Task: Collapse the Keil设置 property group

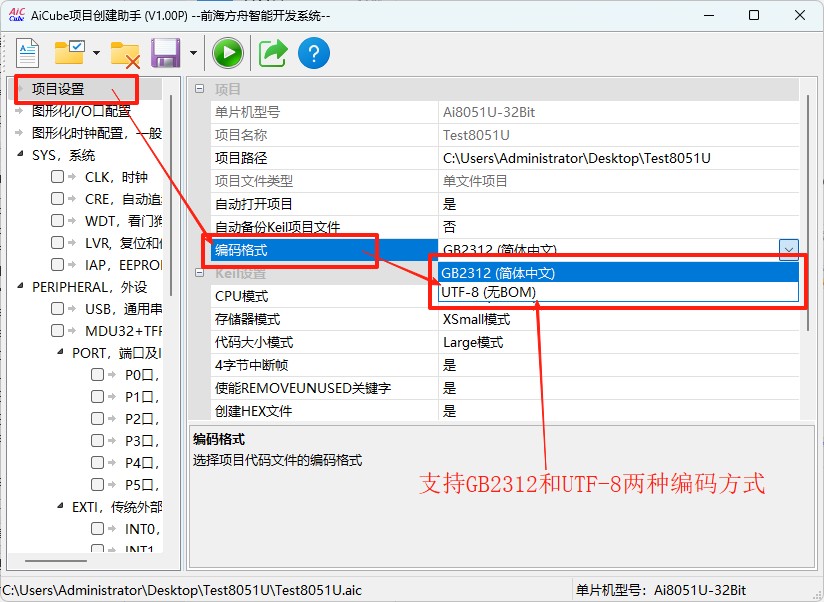Action: 200,273
